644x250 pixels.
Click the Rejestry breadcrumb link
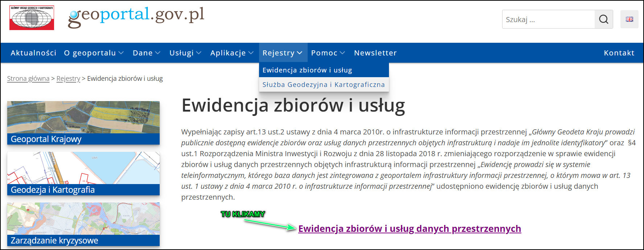click(x=68, y=79)
